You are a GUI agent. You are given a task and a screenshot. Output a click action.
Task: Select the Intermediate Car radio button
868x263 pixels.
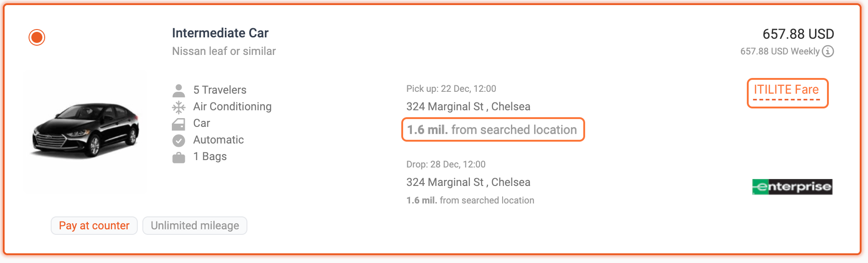37,37
